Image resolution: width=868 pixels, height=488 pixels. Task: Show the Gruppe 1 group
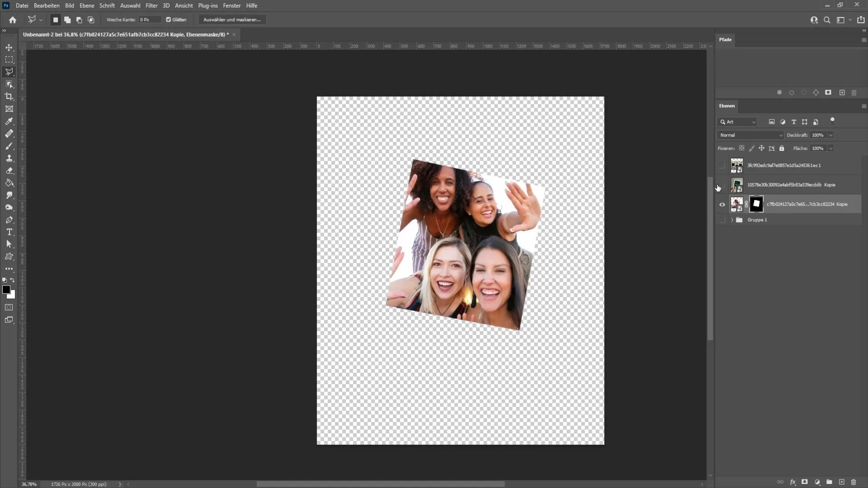point(722,220)
